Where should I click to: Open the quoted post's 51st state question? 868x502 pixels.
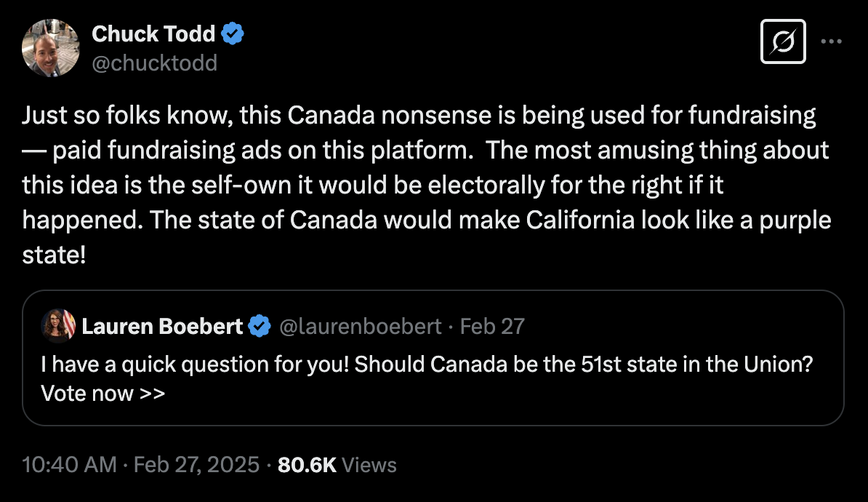(426, 364)
